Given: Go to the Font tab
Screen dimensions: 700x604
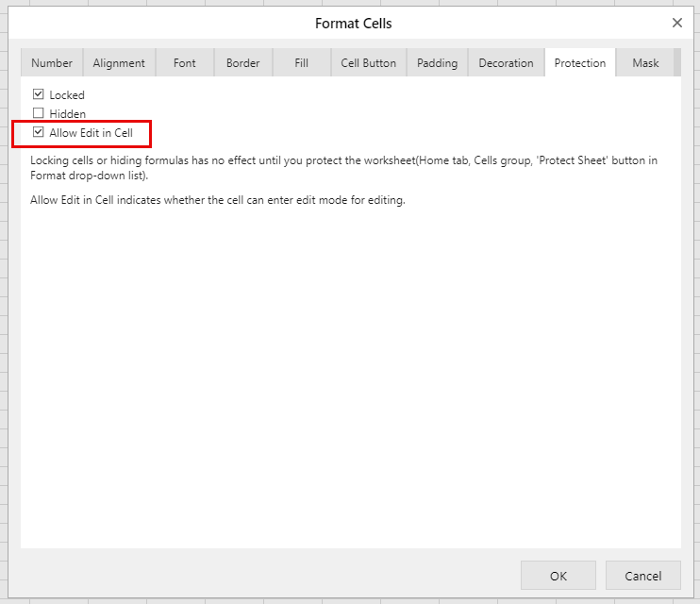Looking at the screenshot, I should click(x=185, y=63).
